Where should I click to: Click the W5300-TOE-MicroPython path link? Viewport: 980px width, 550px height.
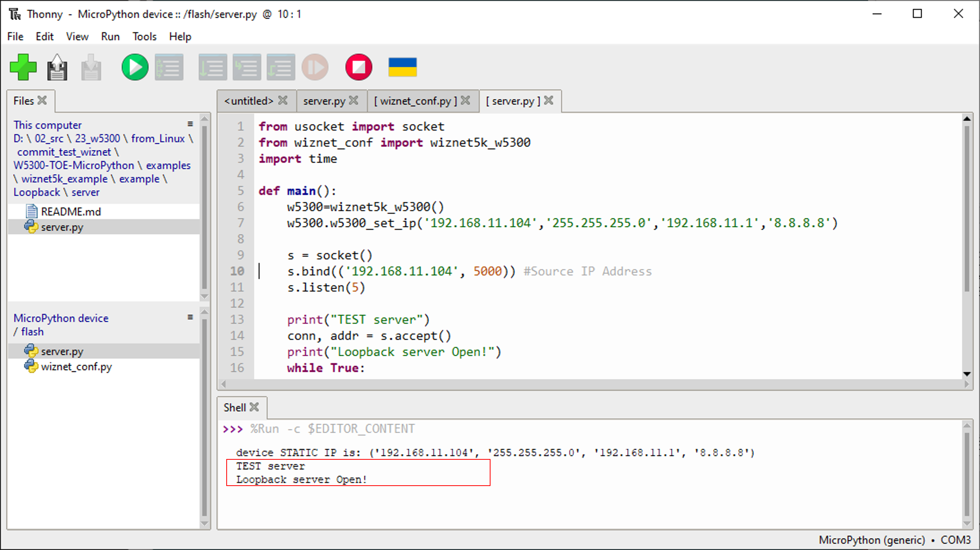pyautogui.click(x=73, y=165)
